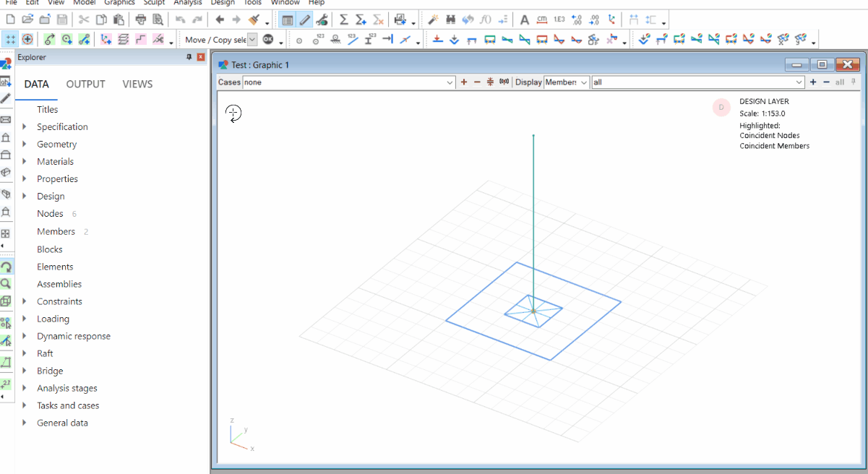Click the font settings 'A' icon in the toolbar

pos(524,20)
